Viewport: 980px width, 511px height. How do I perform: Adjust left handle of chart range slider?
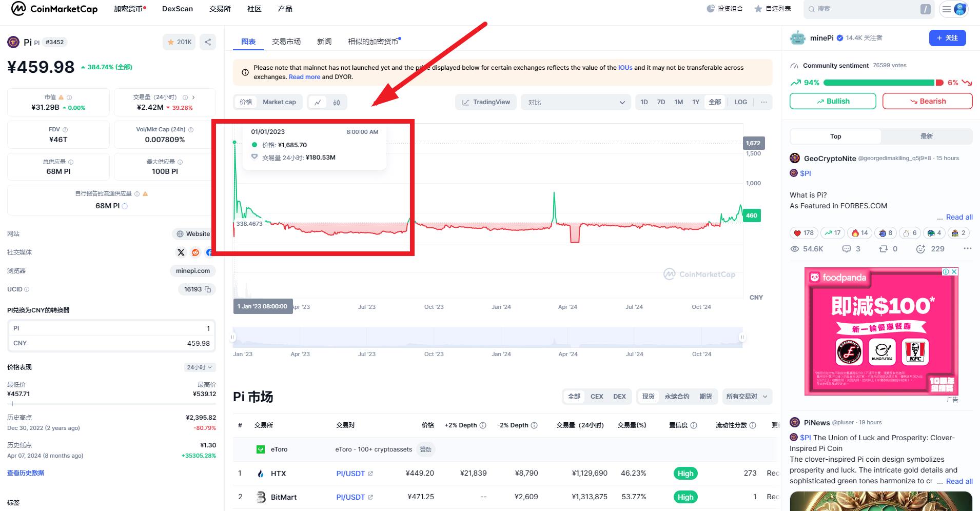click(x=232, y=337)
